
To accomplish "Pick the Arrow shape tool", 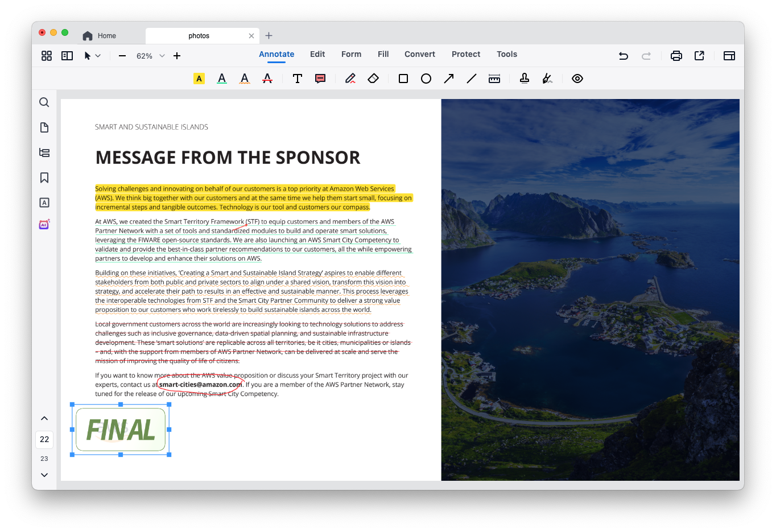I will (x=448, y=78).
